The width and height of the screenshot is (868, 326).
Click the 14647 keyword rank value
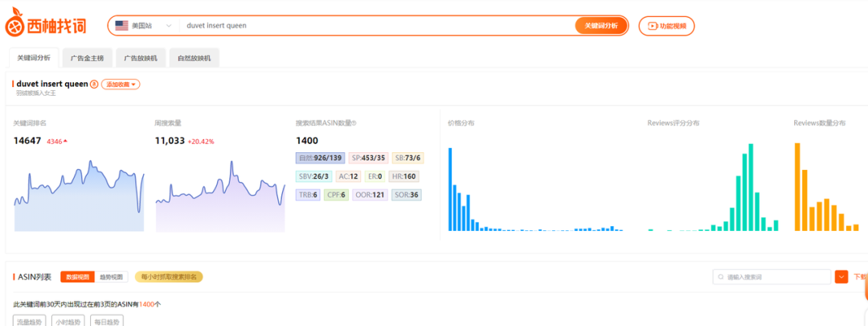point(27,141)
